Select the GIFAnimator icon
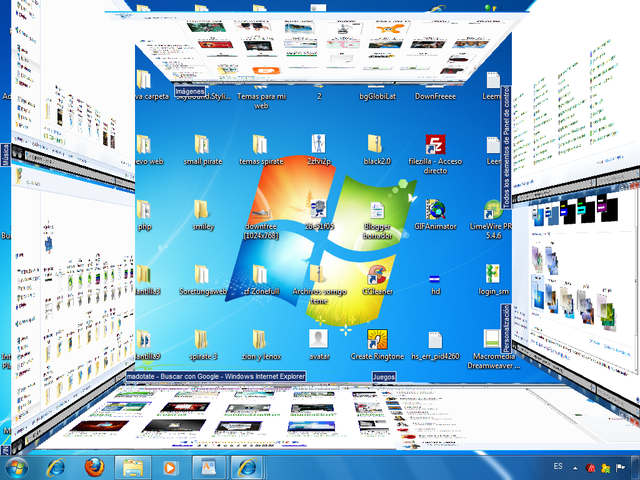 (x=435, y=215)
